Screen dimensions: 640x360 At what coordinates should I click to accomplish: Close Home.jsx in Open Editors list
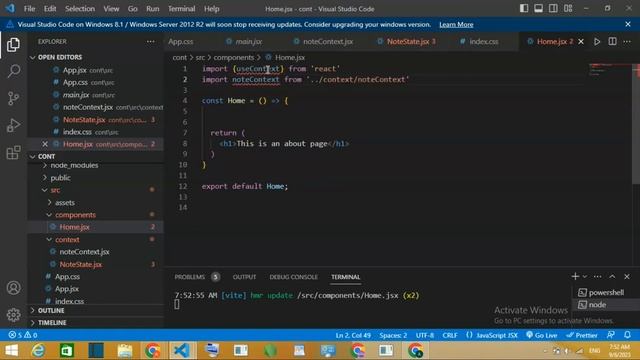click(x=45, y=144)
